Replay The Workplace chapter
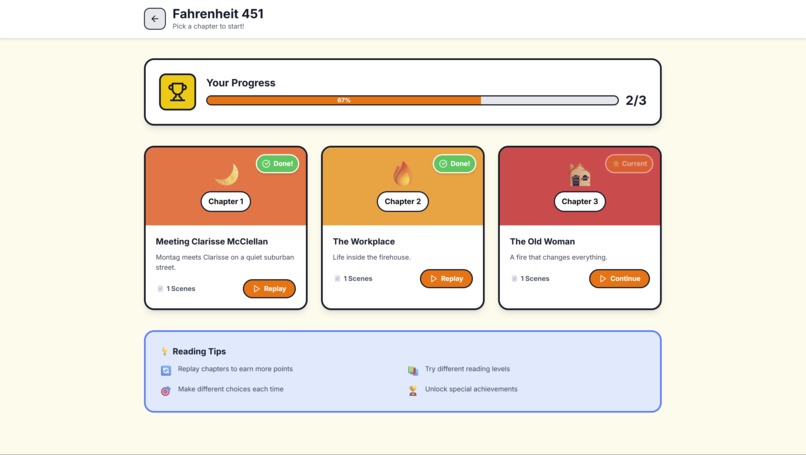Image resolution: width=806 pixels, height=455 pixels. [x=446, y=278]
